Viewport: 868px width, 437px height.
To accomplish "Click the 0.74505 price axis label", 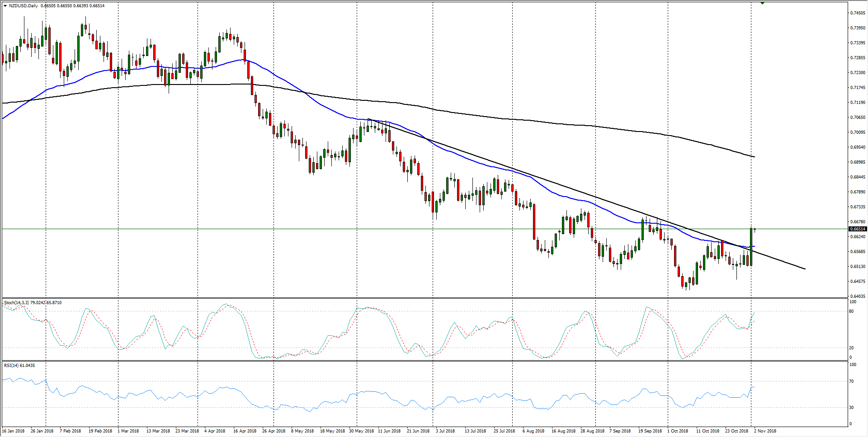I will point(858,13).
